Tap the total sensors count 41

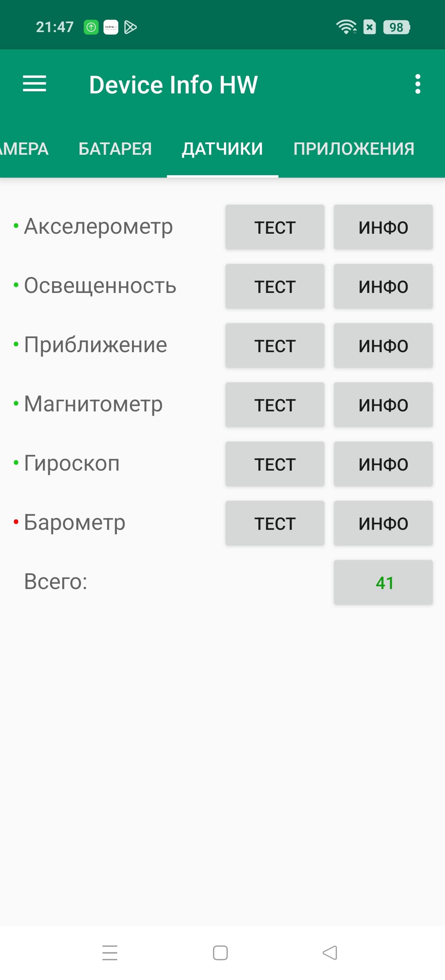(383, 582)
